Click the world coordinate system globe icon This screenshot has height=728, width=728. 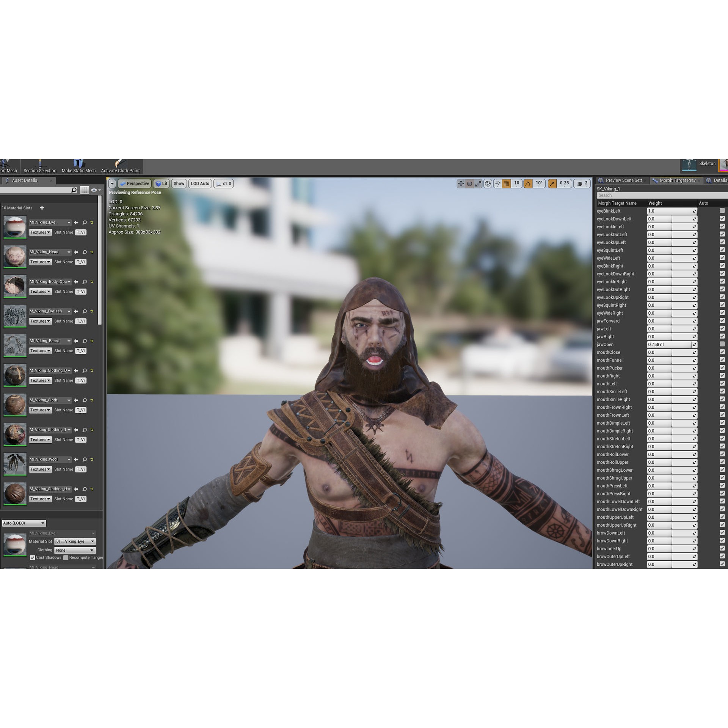pyautogui.click(x=488, y=183)
